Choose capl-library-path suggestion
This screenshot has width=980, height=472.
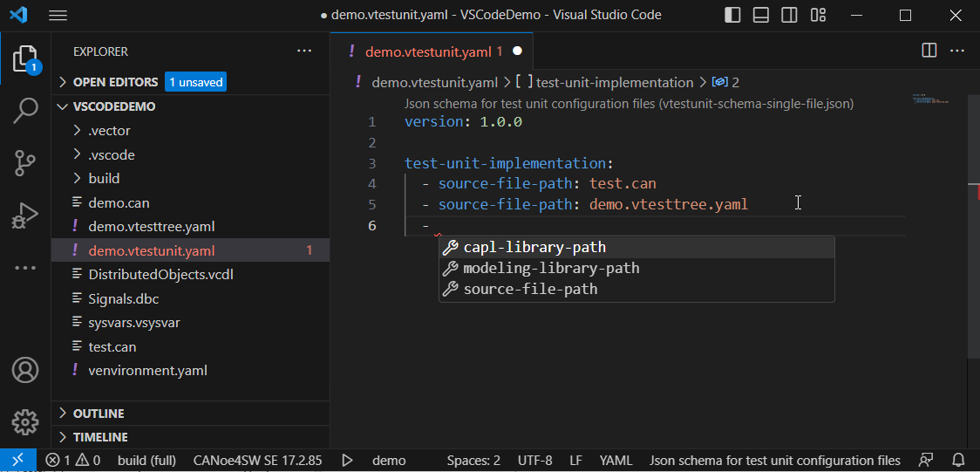pos(636,248)
